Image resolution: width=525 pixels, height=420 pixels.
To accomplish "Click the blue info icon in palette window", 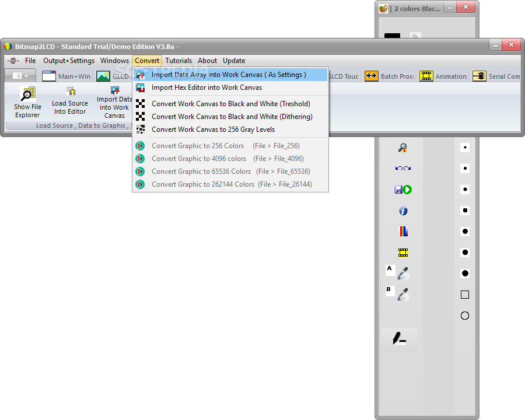I will [402, 211].
